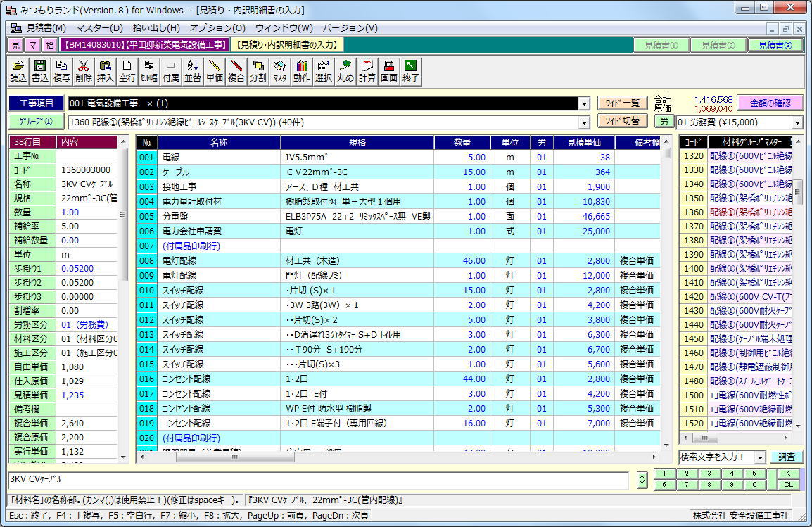
Task: Click the 削除 (delete) scissors icon
Action: (x=83, y=71)
